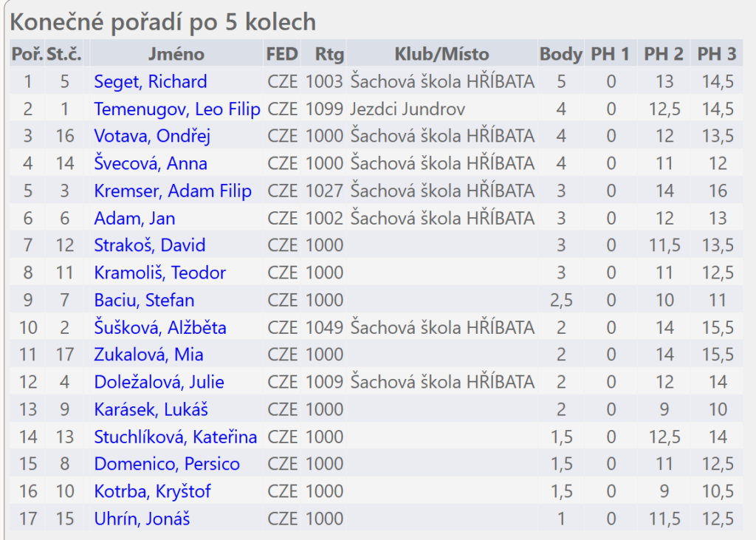The image size is (756, 540).
Task: Click Stuchlíková, Kateřina name link
Action: point(176,437)
